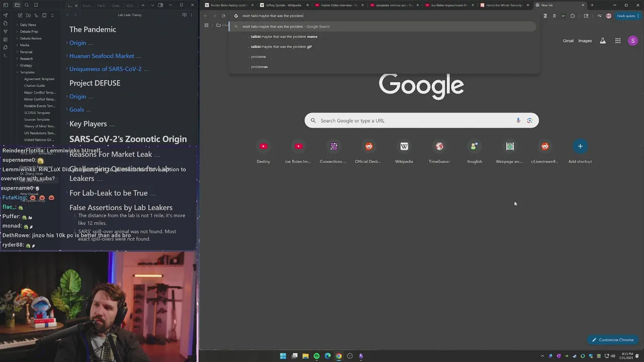Choose the 'problems' suggestion
644x362 pixels.
pyautogui.click(x=383, y=57)
